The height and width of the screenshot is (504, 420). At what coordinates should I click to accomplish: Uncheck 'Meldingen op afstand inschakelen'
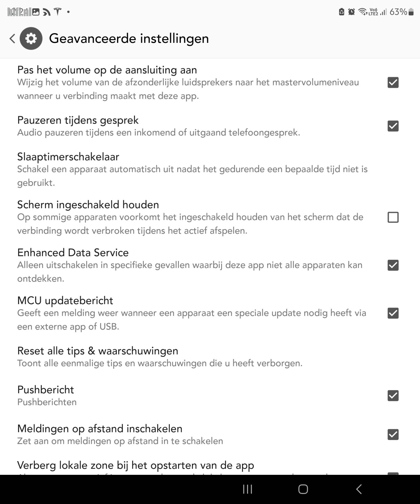pyautogui.click(x=393, y=435)
